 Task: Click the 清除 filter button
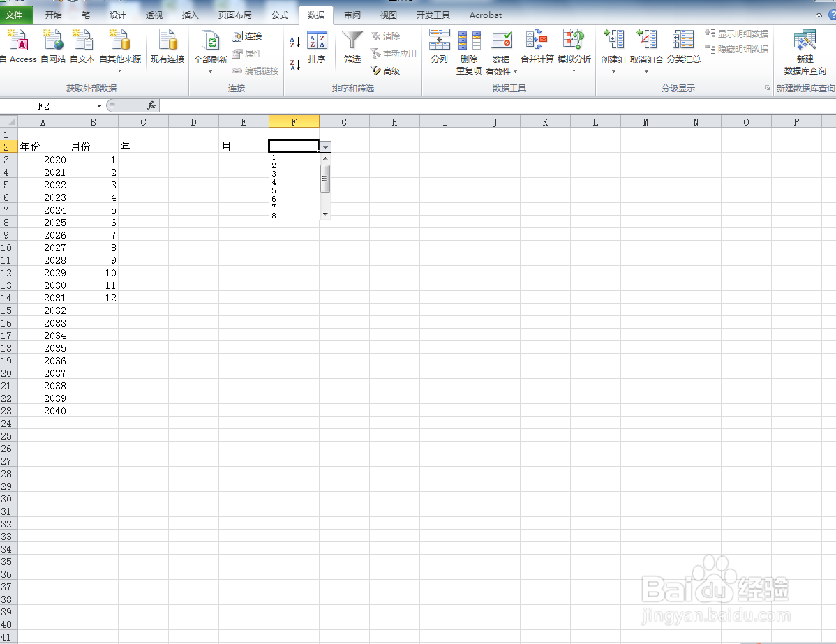[x=385, y=36]
